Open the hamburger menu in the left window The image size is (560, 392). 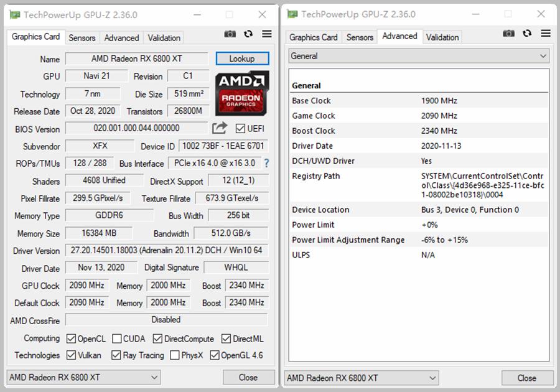tap(266, 35)
